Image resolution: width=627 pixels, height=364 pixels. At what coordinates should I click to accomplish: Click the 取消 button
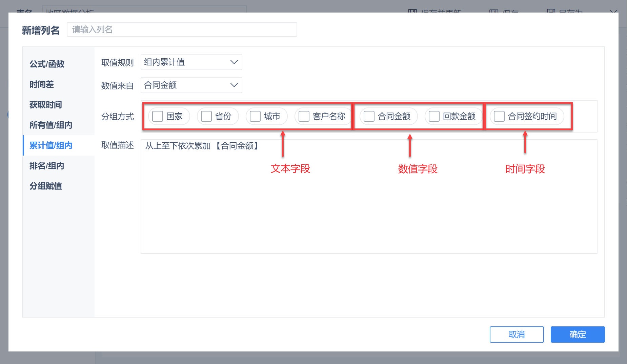[517, 335]
